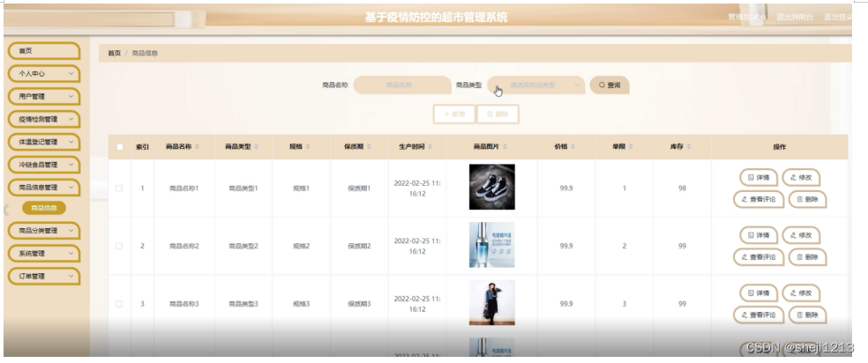Click the 查询 search button
The height and width of the screenshot is (363, 868).
tap(610, 85)
